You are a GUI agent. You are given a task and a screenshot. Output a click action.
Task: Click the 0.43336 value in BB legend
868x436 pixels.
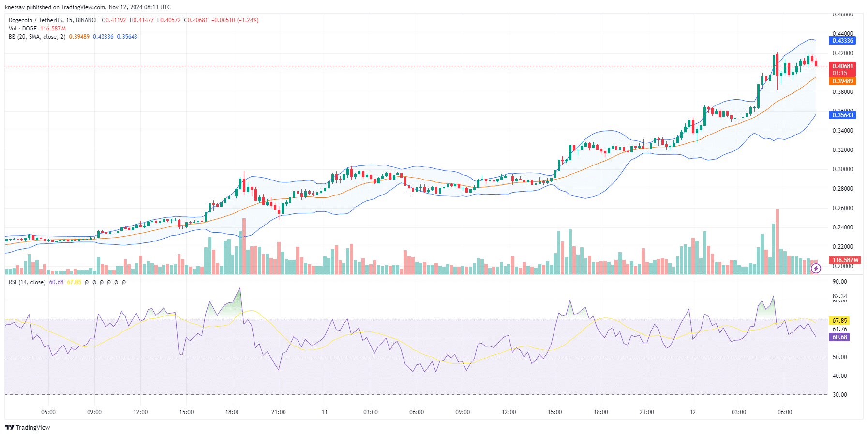tap(103, 37)
